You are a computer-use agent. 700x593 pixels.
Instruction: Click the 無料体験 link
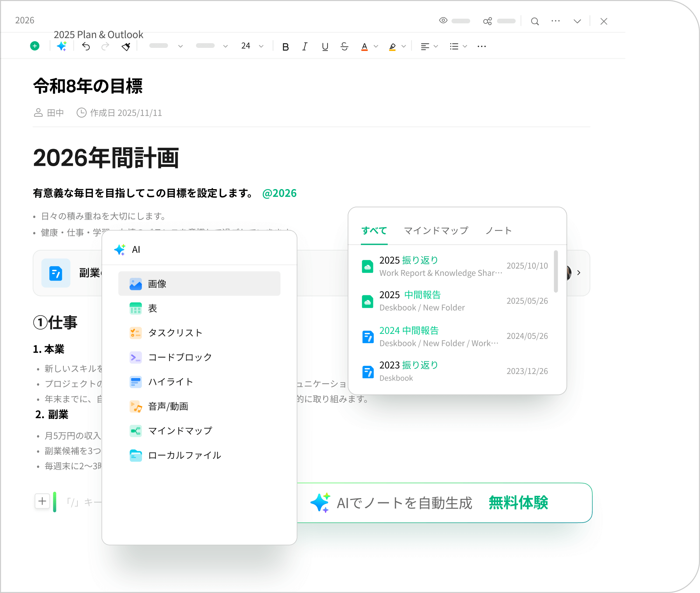(x=518, y=503)
